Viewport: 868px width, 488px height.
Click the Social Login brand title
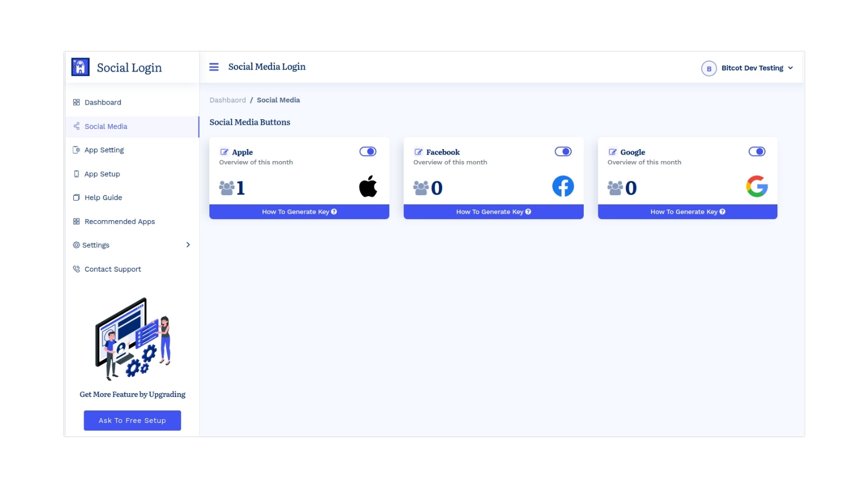pos(129,68)
